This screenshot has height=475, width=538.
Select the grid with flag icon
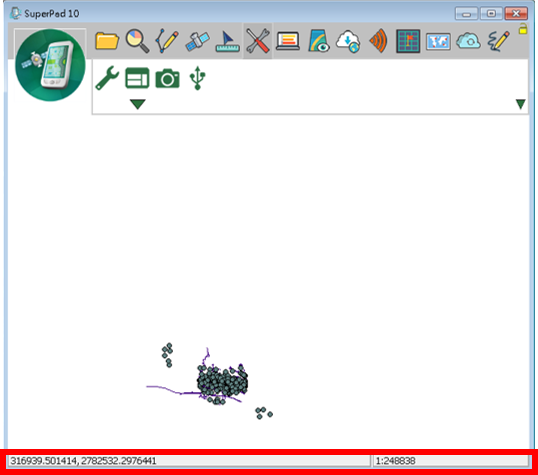408,42
